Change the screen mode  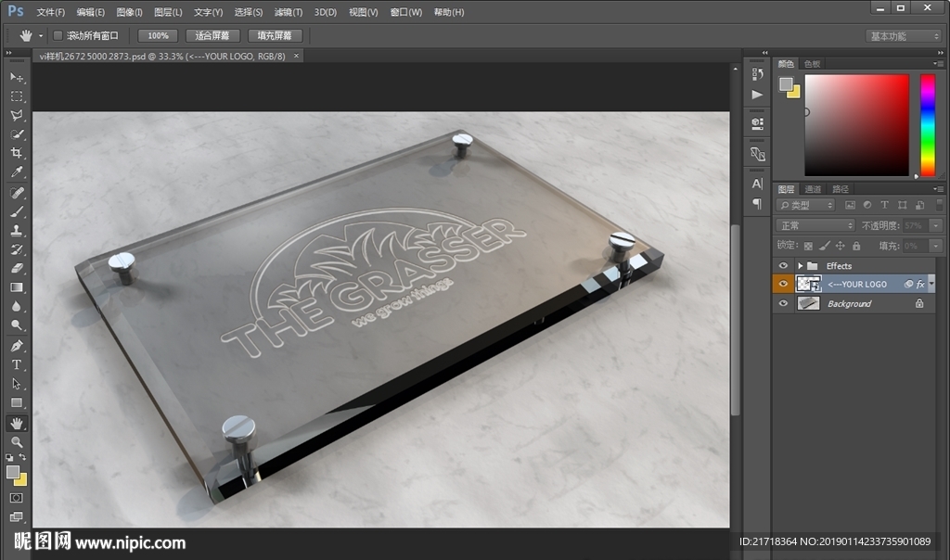pos(17,517)
